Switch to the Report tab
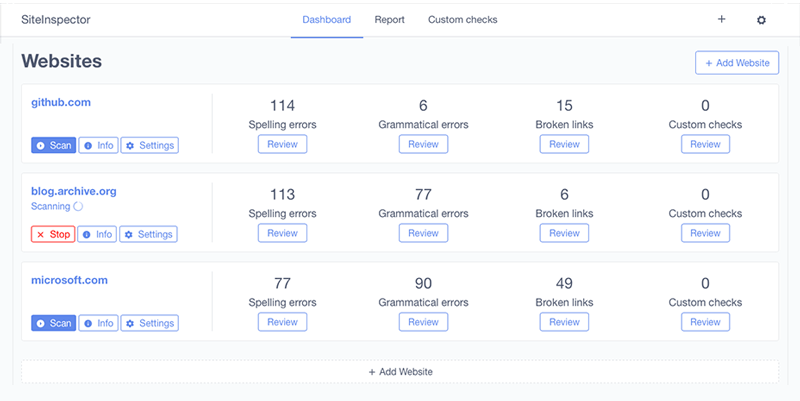 (389, 20)
